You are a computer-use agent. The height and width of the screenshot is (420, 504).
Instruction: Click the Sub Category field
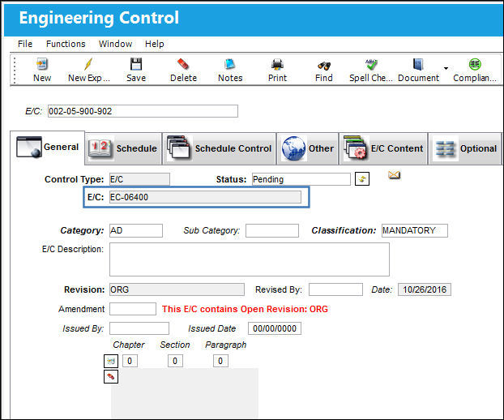click(272, 230)
